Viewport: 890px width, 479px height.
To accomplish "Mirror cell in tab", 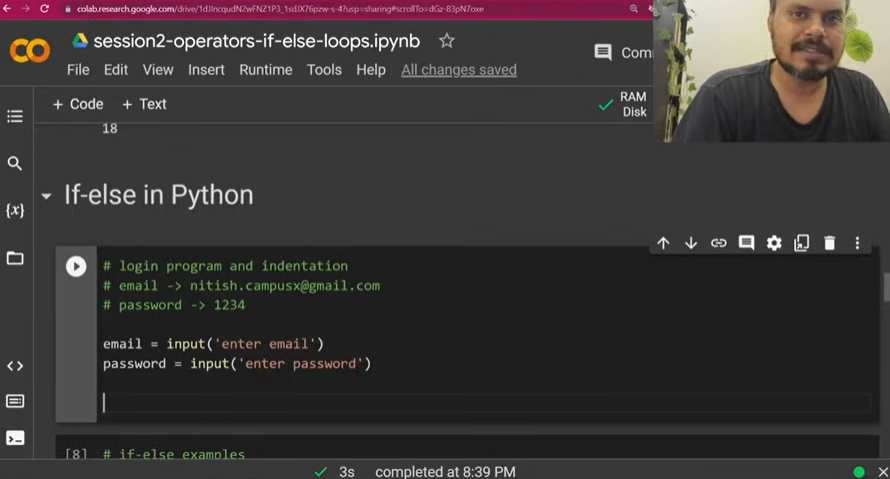I will [801, 243].
